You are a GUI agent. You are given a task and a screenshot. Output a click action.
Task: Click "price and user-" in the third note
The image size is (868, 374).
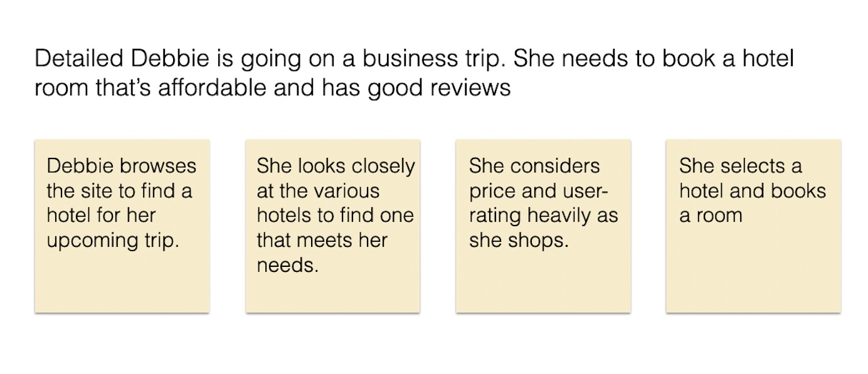click(535, 191)
